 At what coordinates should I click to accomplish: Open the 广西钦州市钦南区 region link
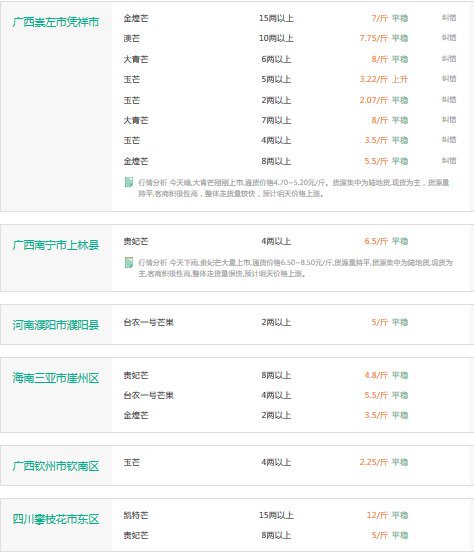point(56,466)
